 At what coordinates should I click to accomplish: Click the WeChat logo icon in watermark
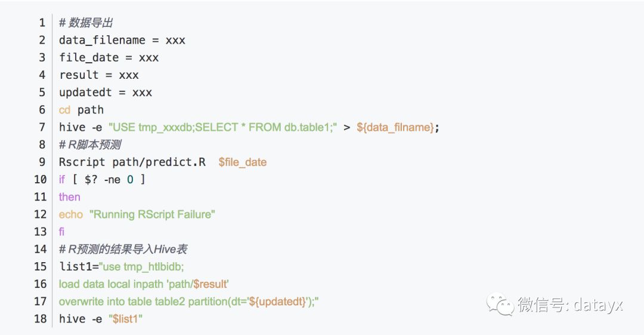[x=500, y=304]
